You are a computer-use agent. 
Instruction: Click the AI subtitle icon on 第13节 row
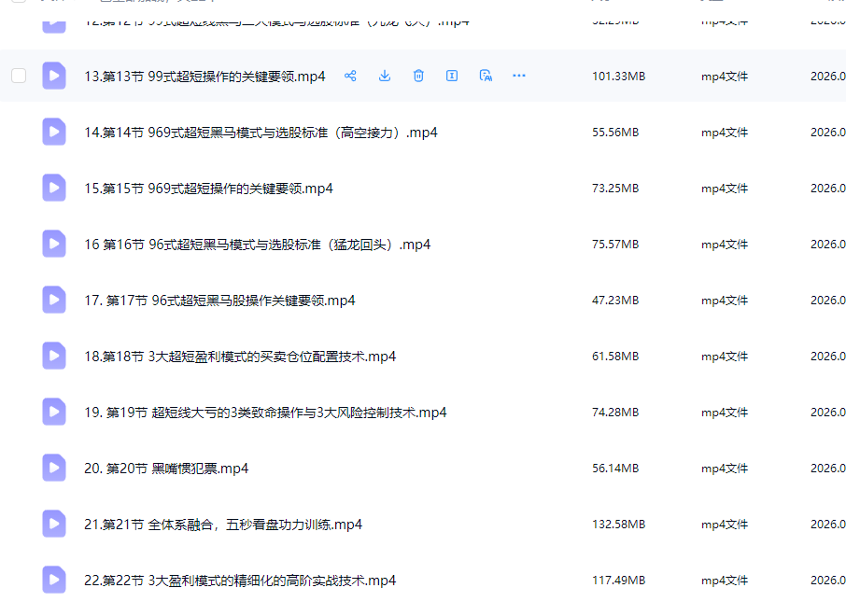click(486, 76)
